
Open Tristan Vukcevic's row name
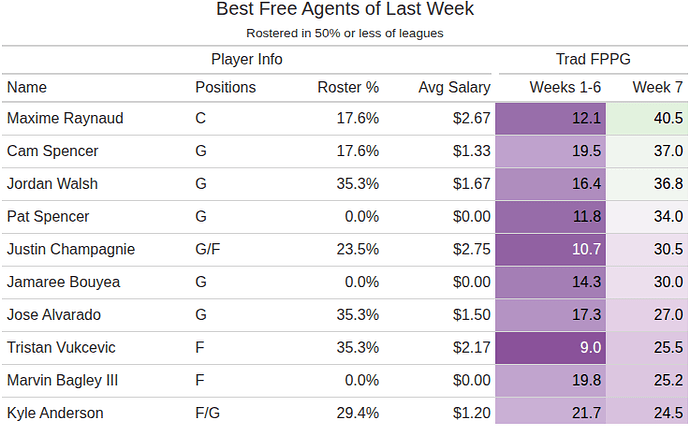61,347
